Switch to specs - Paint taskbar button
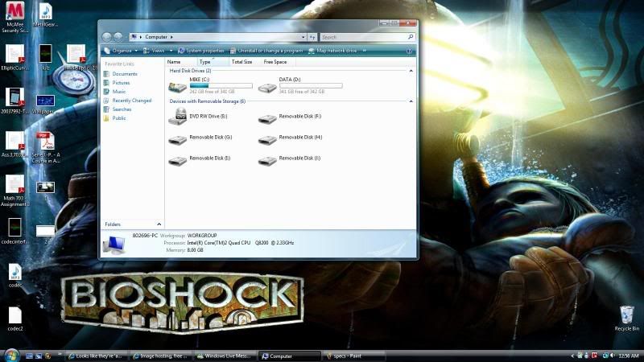The width and height of the screenshot is (644, 362). click(x=353, y=356)
